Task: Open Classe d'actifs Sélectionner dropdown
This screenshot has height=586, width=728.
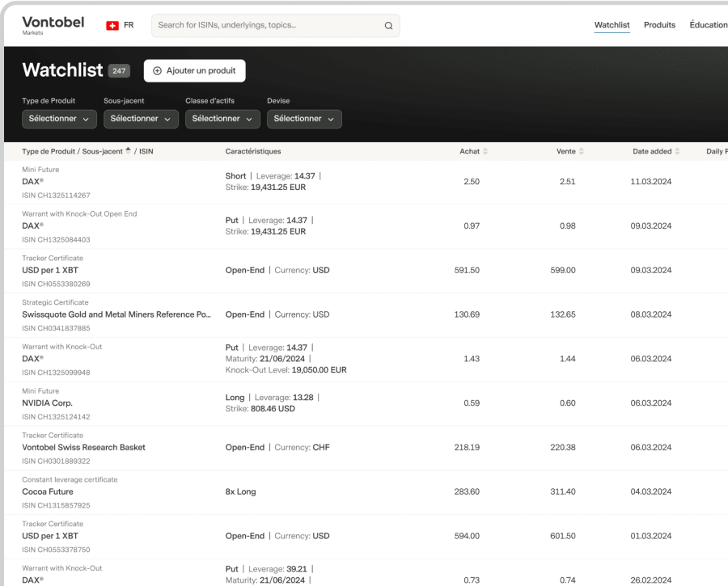Action: pyautogui.click(x=223, y=119)
